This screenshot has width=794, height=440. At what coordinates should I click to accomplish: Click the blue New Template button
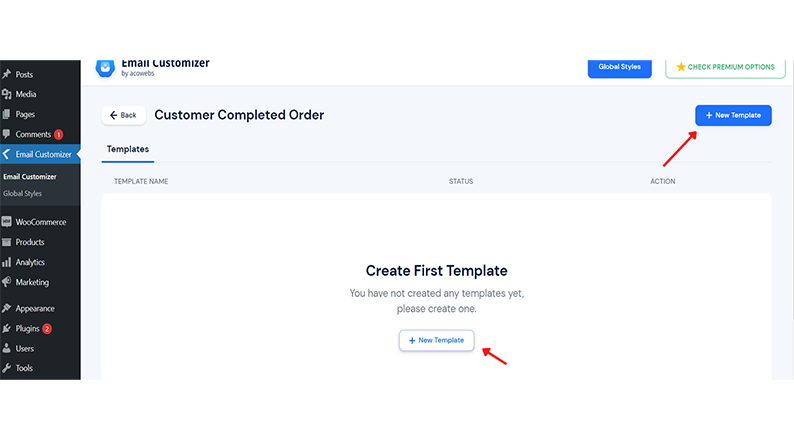point(733,115)
